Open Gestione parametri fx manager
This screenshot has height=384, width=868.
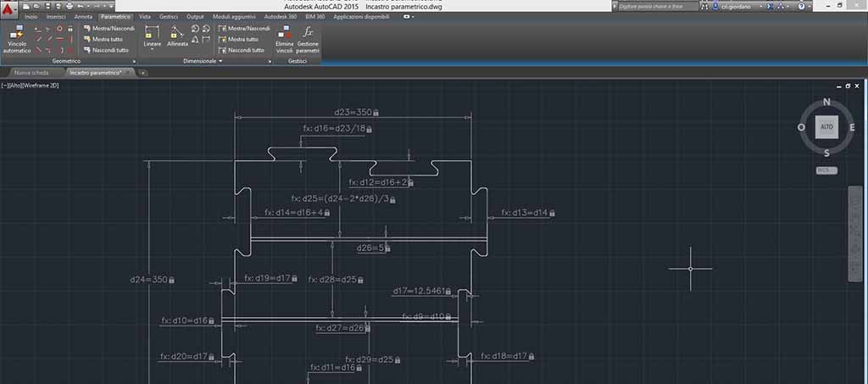(309, 39)
